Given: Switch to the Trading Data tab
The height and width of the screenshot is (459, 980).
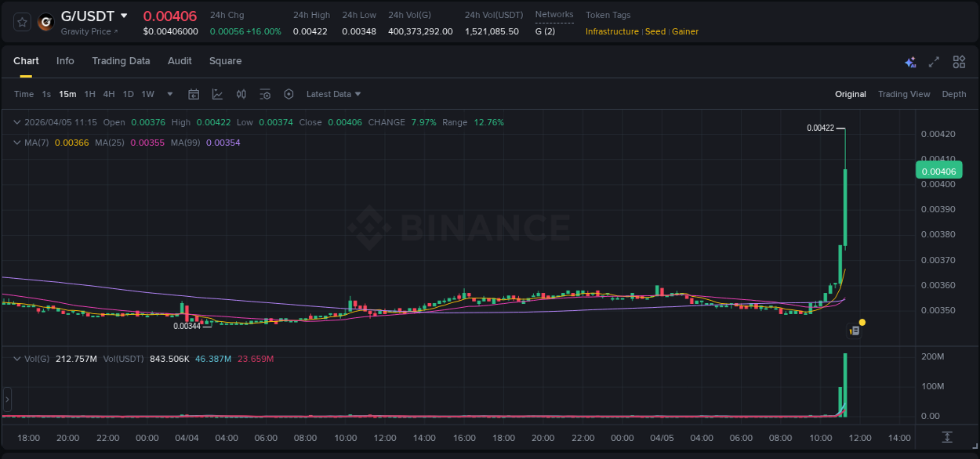Looking at the screenshot, I should pos(121,60).
